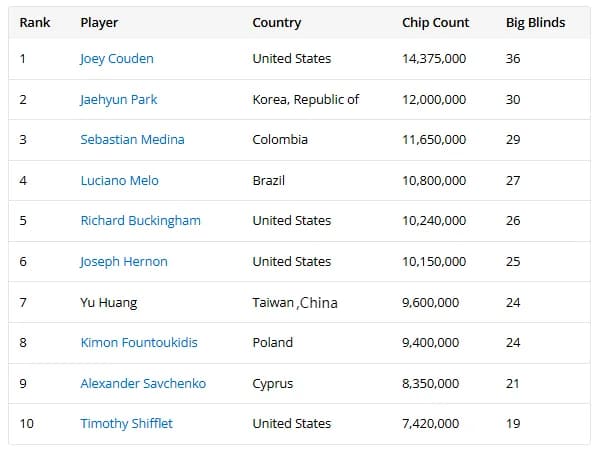Select the Yu Huang name cell

[x=109, y=303]
